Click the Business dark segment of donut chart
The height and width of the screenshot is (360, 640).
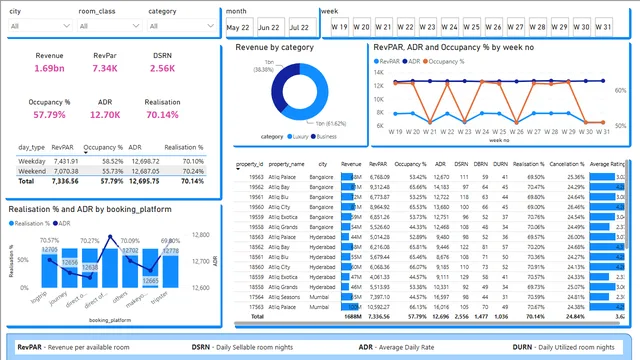[x=278, y=88]
